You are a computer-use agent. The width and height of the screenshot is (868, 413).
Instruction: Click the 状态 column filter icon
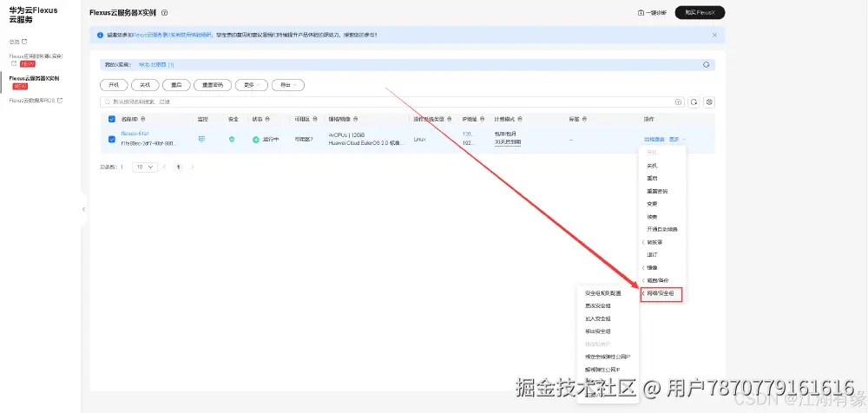[268, 119]
